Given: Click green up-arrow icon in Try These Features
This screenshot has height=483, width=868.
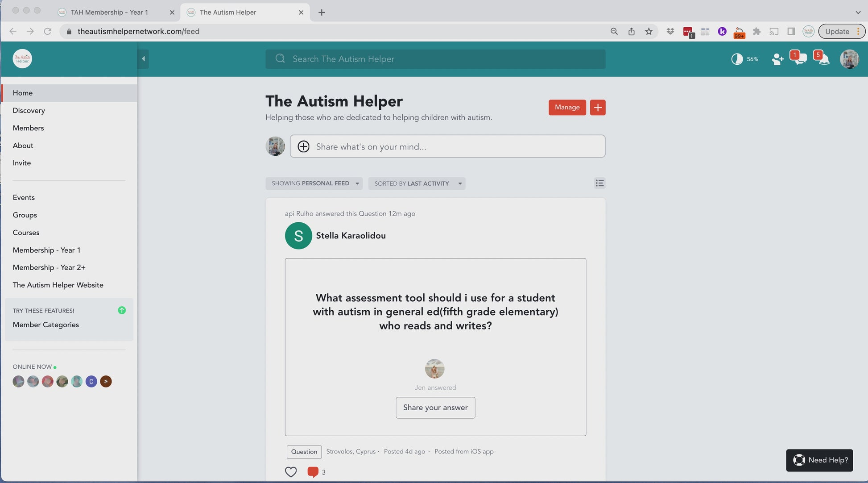Looking at the screenshot, I should click(122, 310).
